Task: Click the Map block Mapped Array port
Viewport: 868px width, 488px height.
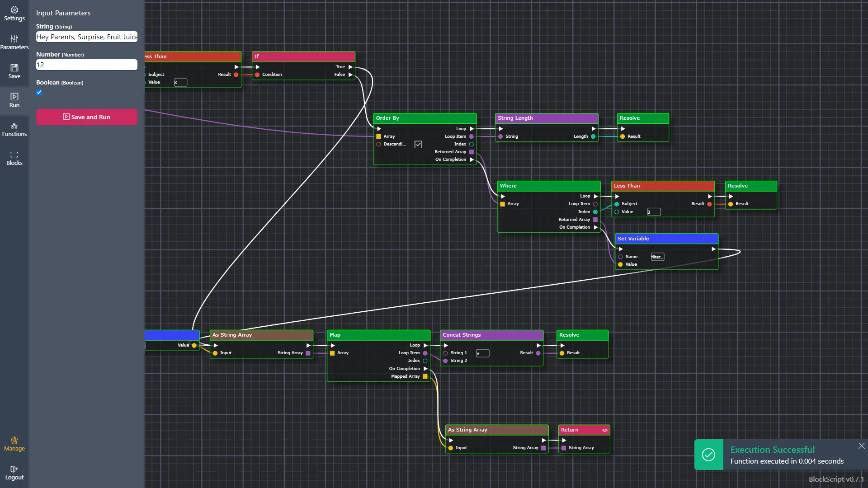Action: tap(425, 376)
